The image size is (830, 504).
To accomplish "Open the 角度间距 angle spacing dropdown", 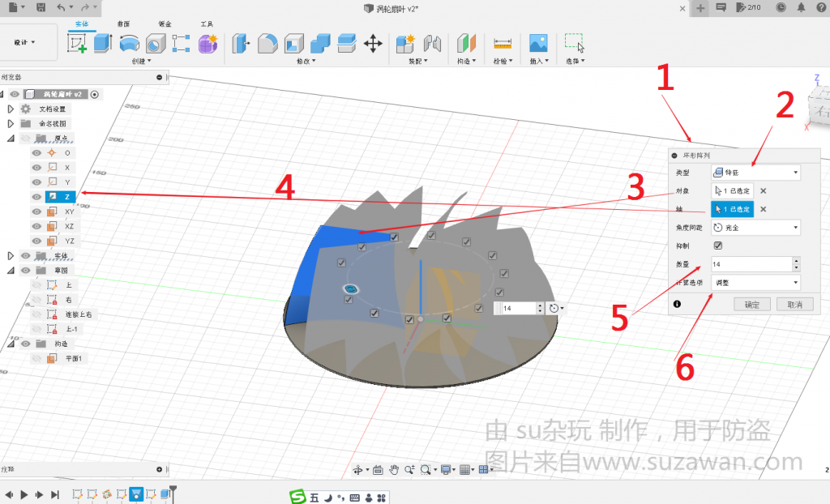I will 756,228.
